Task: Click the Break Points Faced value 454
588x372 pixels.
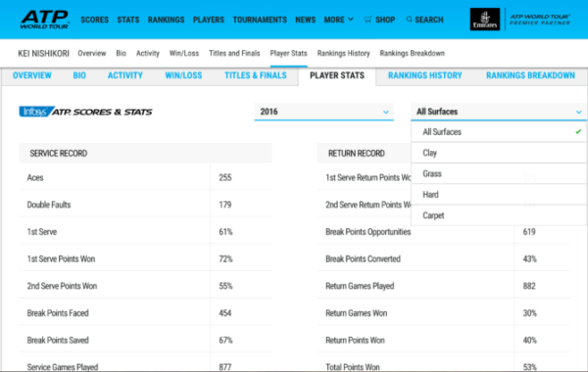Action: click(x=225, y=313)
